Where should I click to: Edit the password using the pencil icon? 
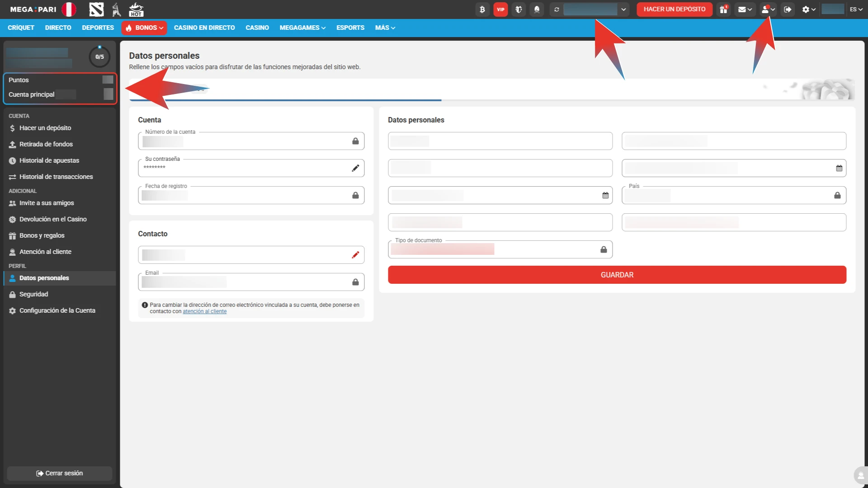pyautogui.click(x=355, y=168)
